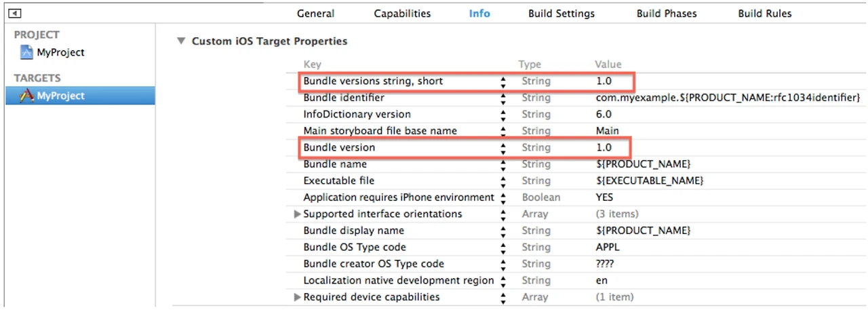Open the General tab
This screenshot has height=312, width=868.
coord(315,14)
